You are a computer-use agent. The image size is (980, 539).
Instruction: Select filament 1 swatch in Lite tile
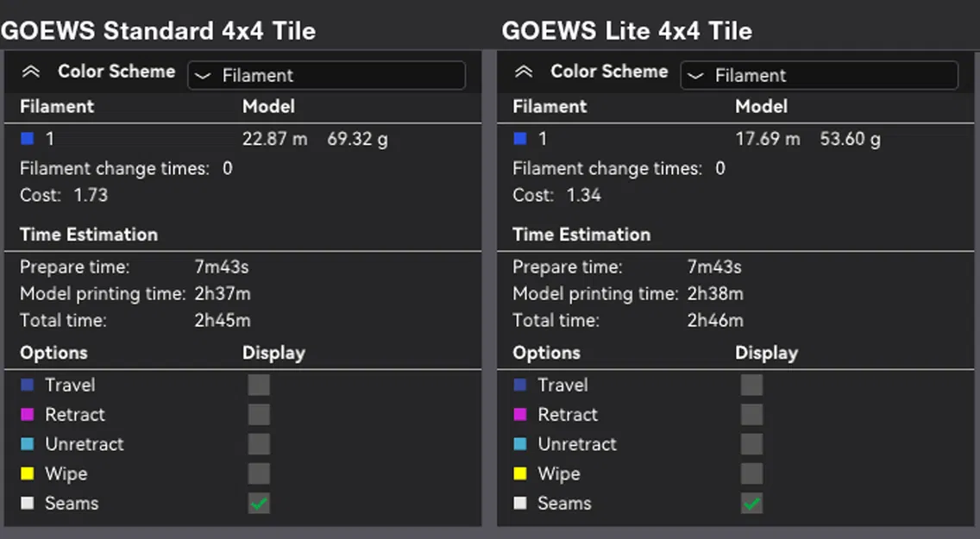518,138
